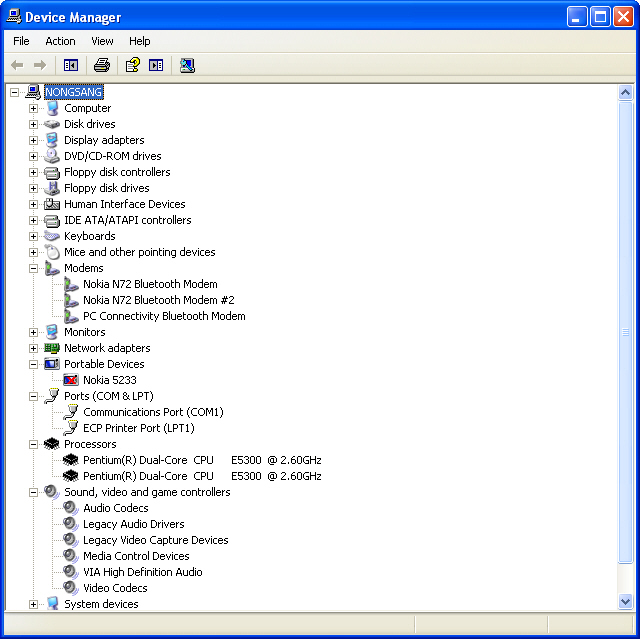This screenshot has width=640, height=639.
Task: Expand the Disk drives node
Action: click(x=33, y=124)
